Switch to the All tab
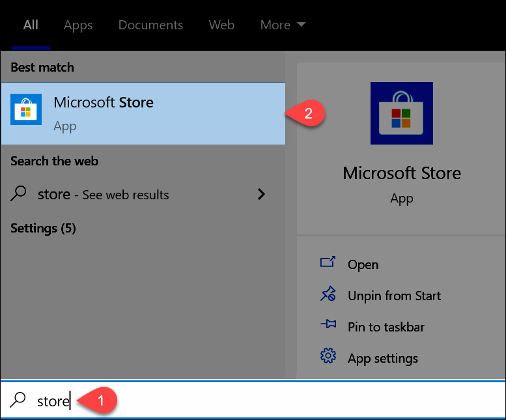 coord(31,25)
